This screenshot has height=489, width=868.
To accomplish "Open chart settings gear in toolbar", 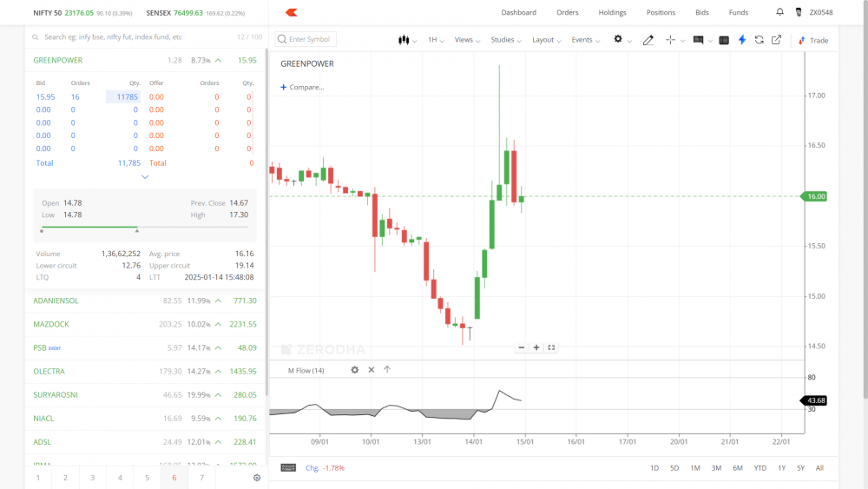I will point(618,39).
